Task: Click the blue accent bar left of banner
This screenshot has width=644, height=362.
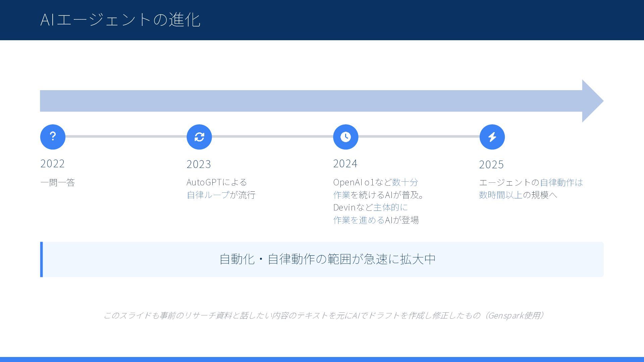Action: [x=42, y=259]
